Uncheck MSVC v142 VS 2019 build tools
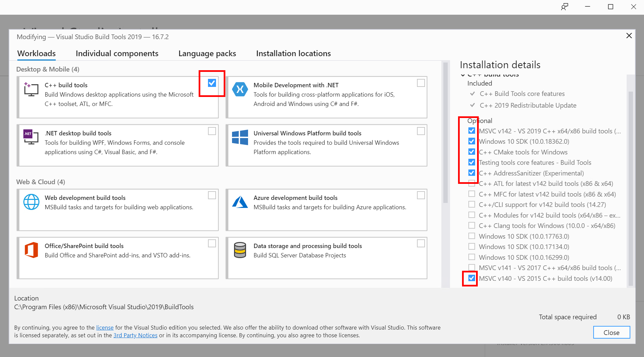The width and height of the screenshot is (644, 357). (472, 131)
